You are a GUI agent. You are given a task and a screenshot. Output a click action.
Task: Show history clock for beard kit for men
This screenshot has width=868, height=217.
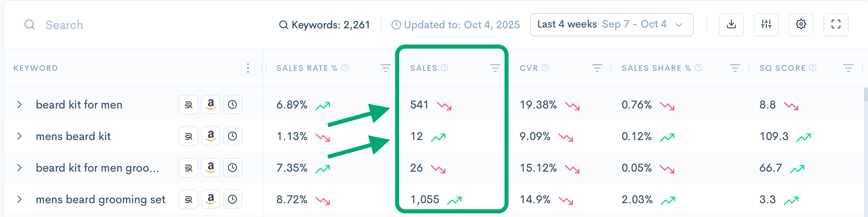232,104
